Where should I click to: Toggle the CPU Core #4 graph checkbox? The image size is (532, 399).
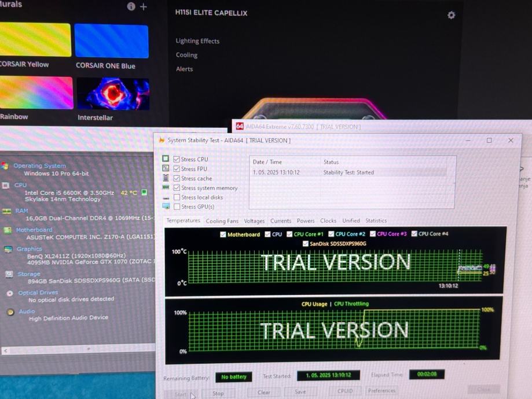[414, 234]
